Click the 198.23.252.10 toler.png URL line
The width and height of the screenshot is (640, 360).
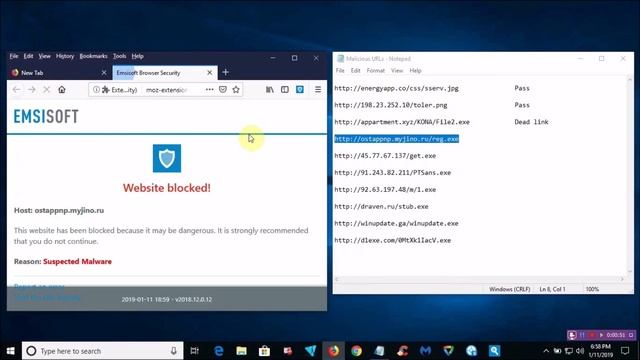point(391,105)
